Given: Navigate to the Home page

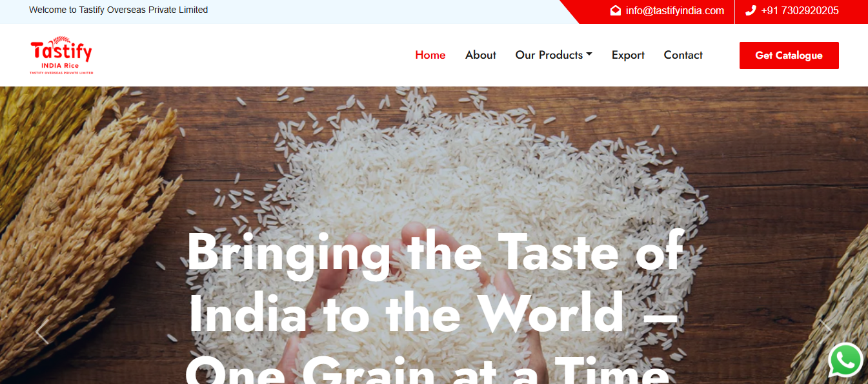Looking at the screenshot, I should [430, 55].
